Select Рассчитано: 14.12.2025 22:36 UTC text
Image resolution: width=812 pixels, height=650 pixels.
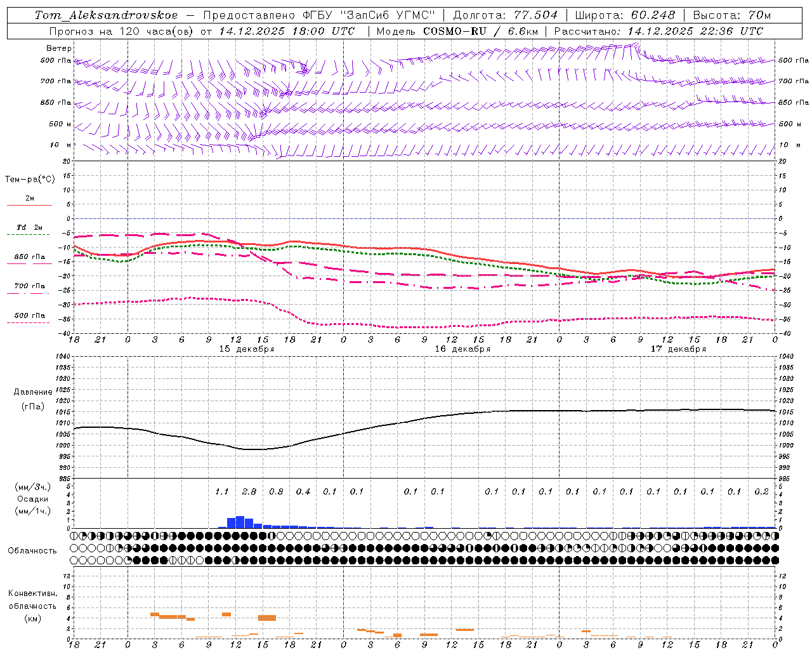658,31
